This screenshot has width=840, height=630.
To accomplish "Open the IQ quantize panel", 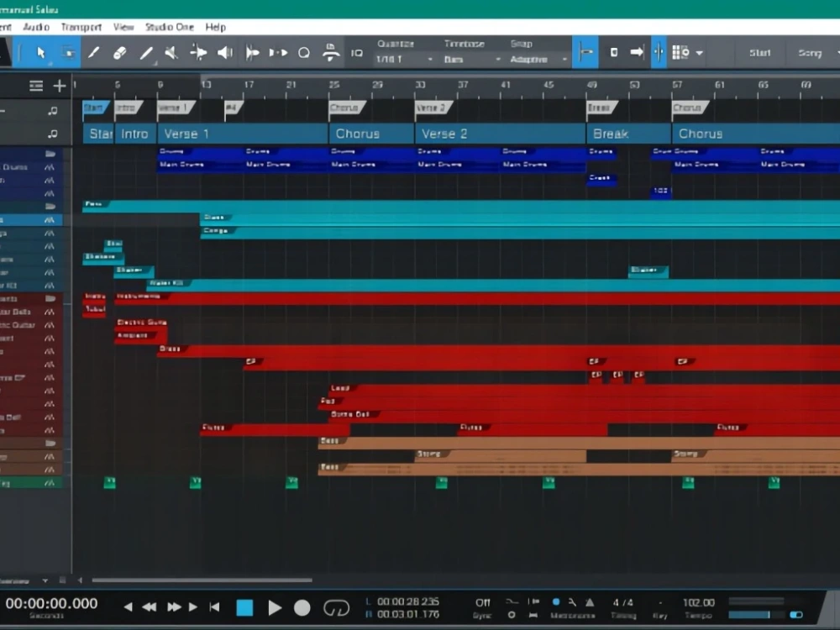I will (357, 52).
